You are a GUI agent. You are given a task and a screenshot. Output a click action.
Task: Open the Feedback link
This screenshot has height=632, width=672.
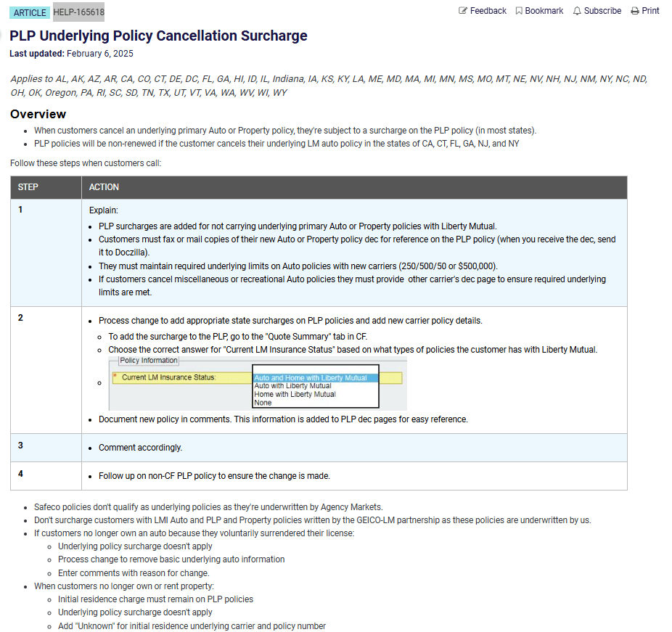point(488,11)
